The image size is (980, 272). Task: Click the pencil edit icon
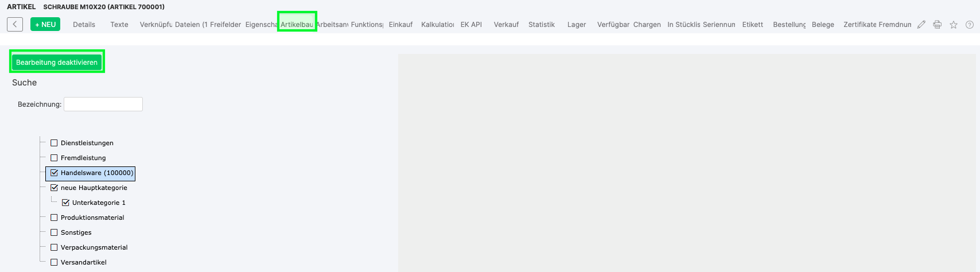921,25
